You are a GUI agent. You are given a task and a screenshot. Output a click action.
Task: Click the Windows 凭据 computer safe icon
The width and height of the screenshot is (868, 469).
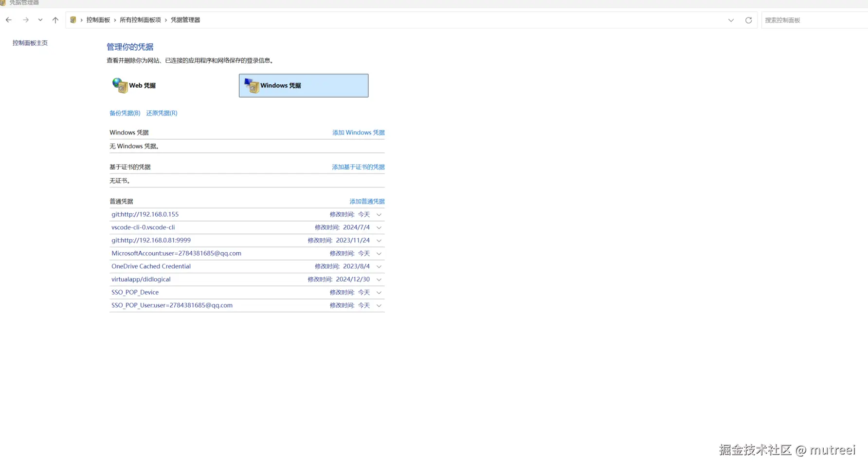[x=252, y=85]
